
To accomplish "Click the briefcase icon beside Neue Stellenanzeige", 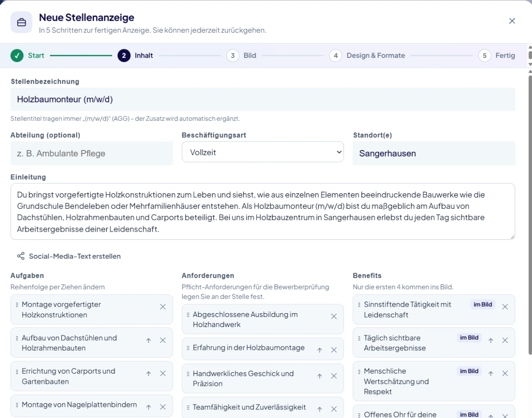I will pos(22,22).
